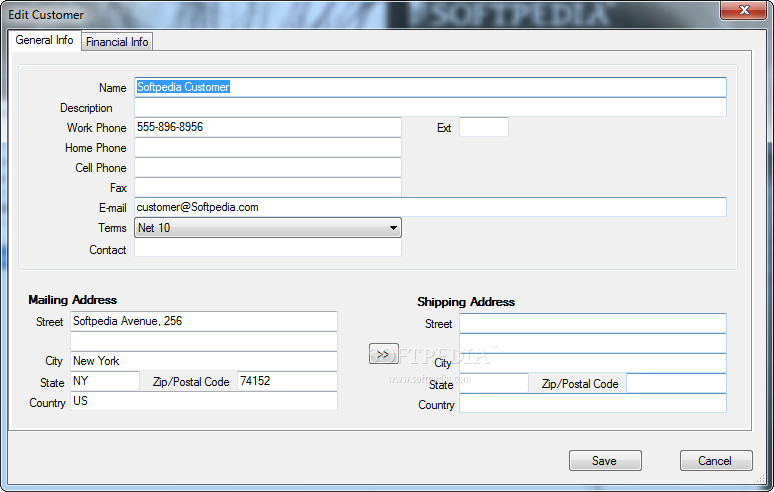Click the Fax input field
This screenshot has height=492, width=774.
pos(268,187)
